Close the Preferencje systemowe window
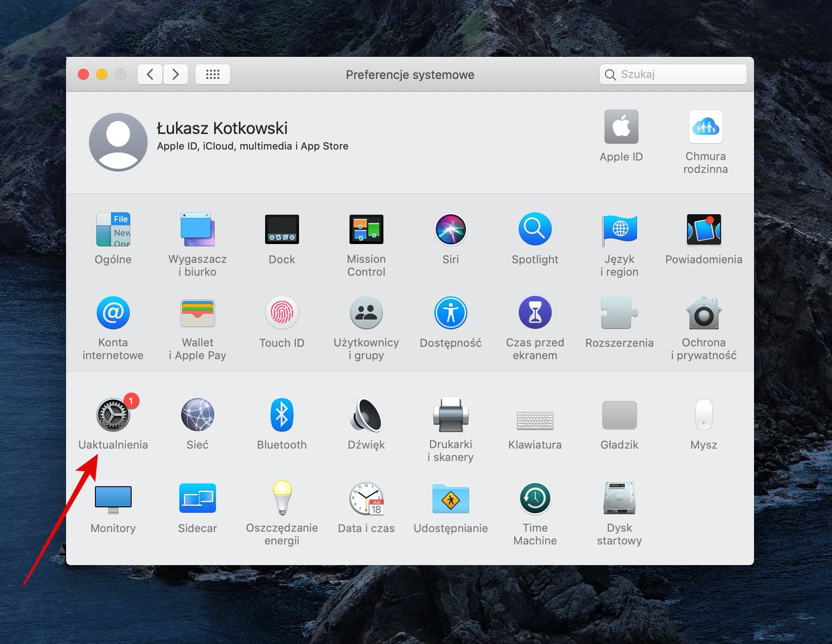 click(x=83, y=74)
